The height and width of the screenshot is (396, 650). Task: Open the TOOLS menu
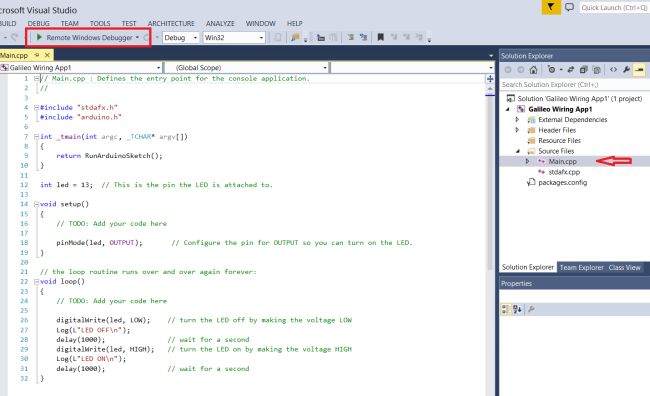[100, 24]
